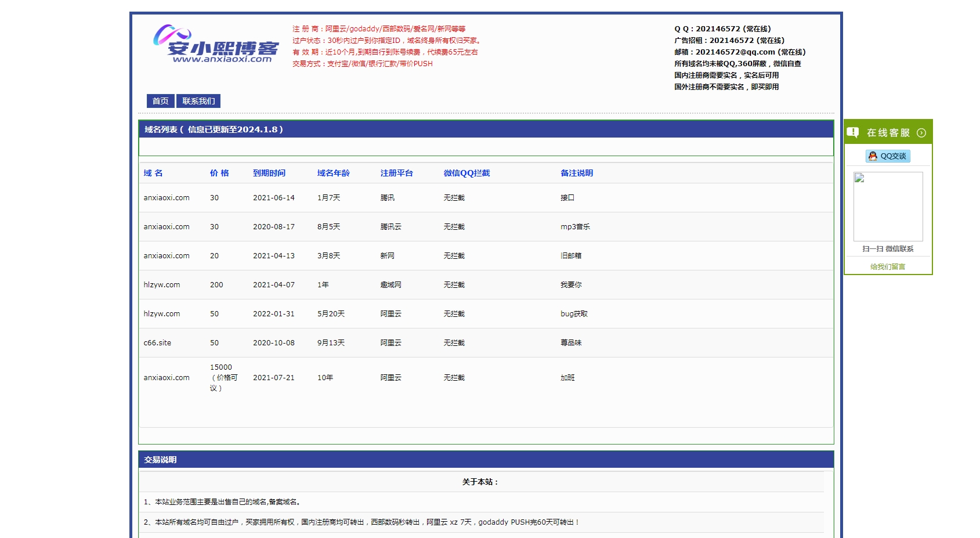Click the WeChat QR code image
Screen dimensions: 980x538
888,207
